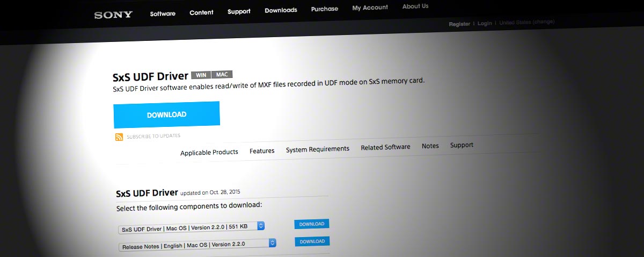Open the My Account menu
644x257 pixels.
pos(370,8)
